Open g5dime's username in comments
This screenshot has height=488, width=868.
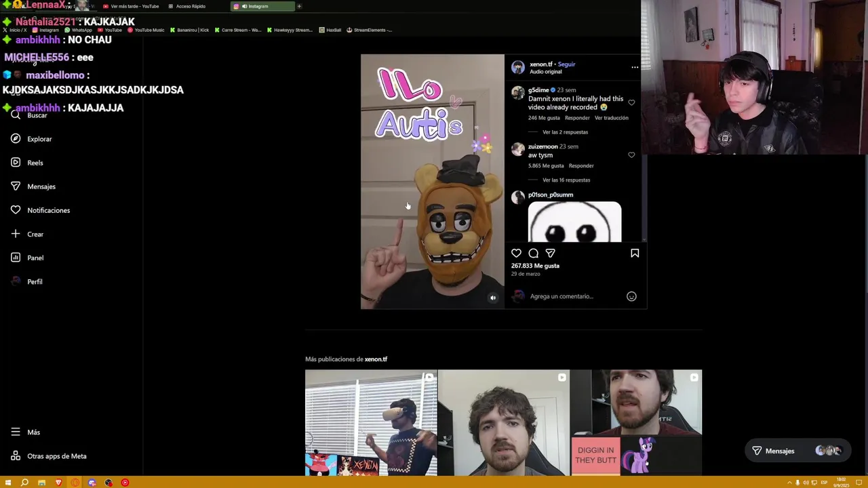[x=538, y=90]
